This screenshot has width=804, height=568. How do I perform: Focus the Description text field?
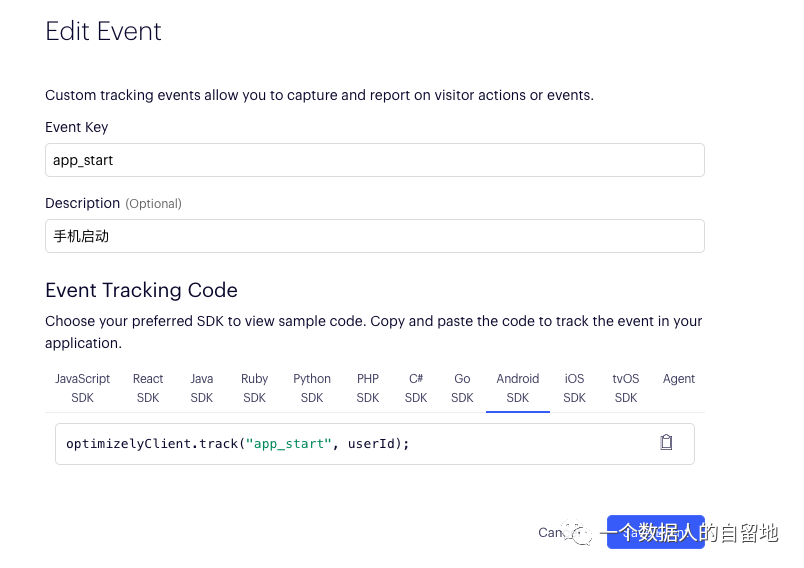[374, 236]
